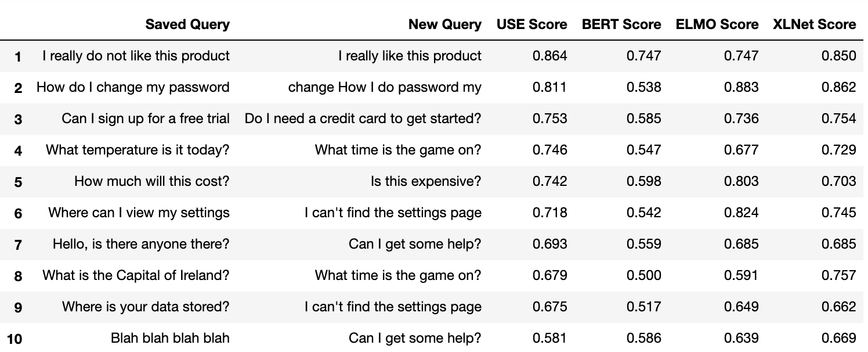Click the USE Score column header

(531, 24)
